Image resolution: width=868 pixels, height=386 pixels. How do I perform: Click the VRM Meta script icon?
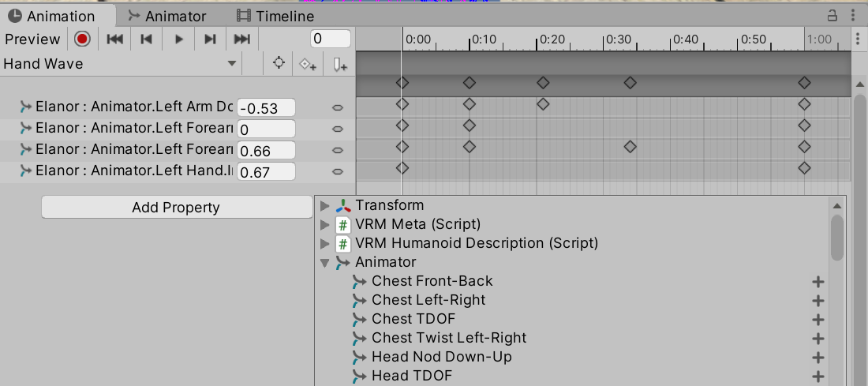tap(343, 225)
